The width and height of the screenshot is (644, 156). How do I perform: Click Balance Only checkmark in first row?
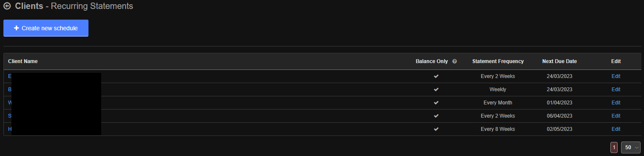(436, 76)
